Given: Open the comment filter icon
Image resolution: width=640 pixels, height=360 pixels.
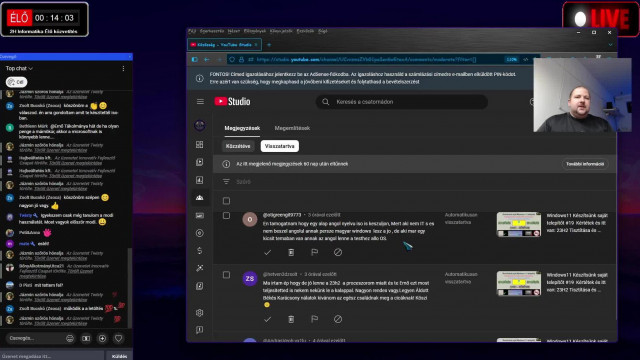Looking at the screenshot, I should [226, 182].
